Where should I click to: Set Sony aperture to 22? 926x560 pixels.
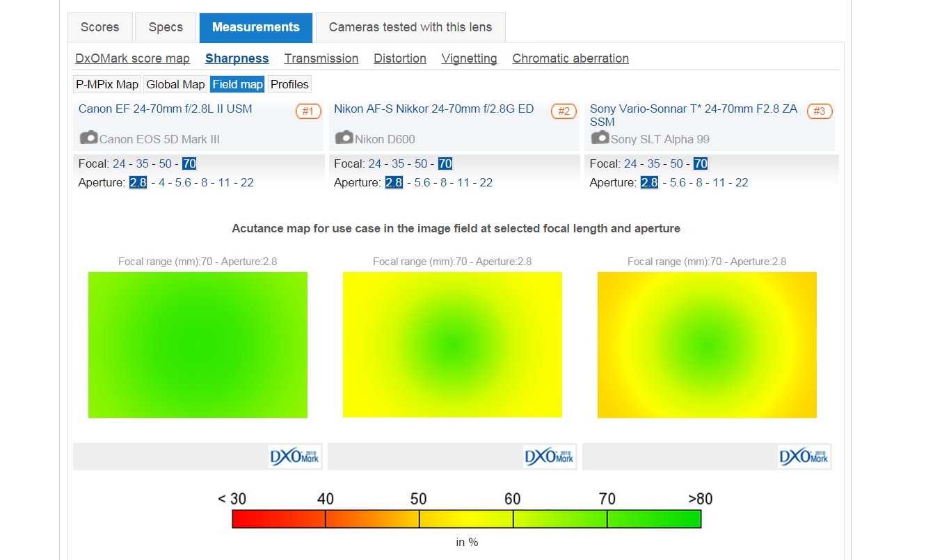(742, 182)
